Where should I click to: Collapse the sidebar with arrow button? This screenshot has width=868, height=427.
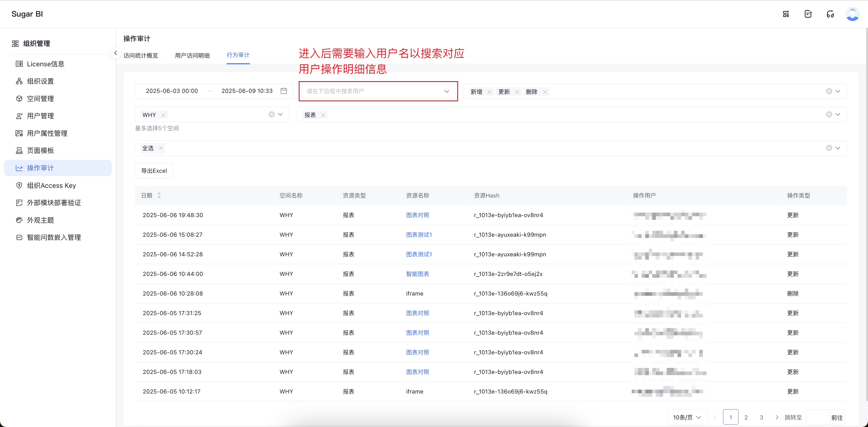pos(115,52)
